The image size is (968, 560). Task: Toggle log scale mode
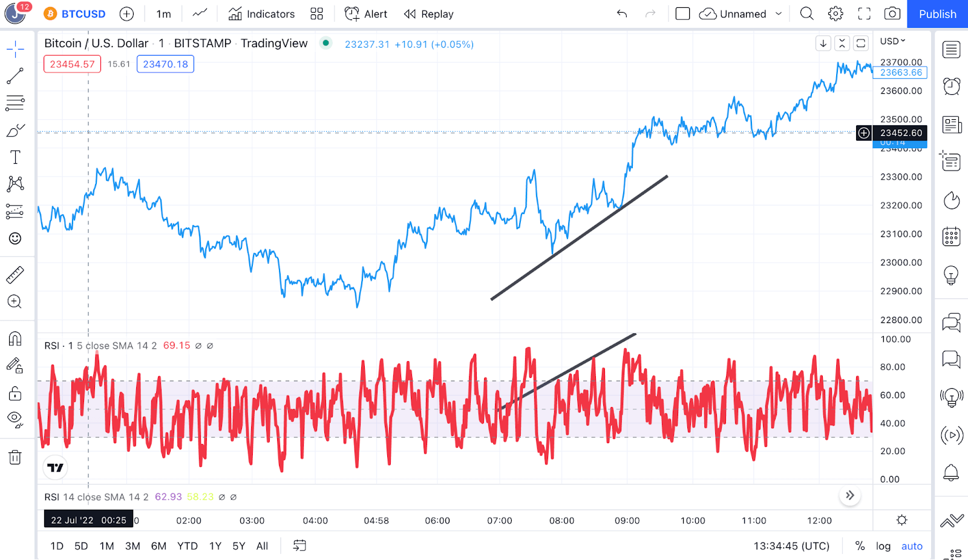click(x=883, y=546)
